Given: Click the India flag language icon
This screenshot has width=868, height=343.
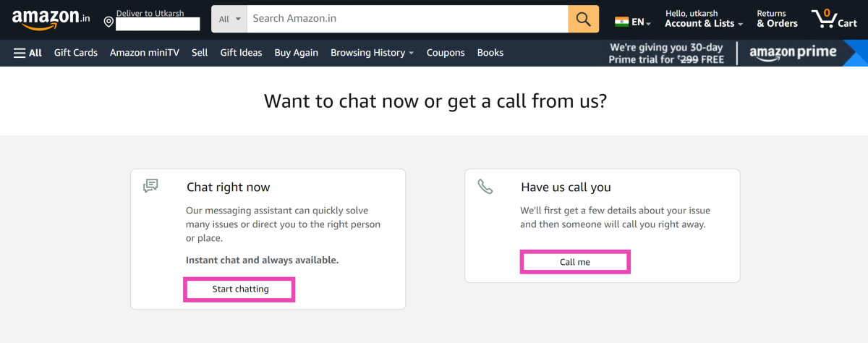Looking at the screenshot, I should 622,22.
